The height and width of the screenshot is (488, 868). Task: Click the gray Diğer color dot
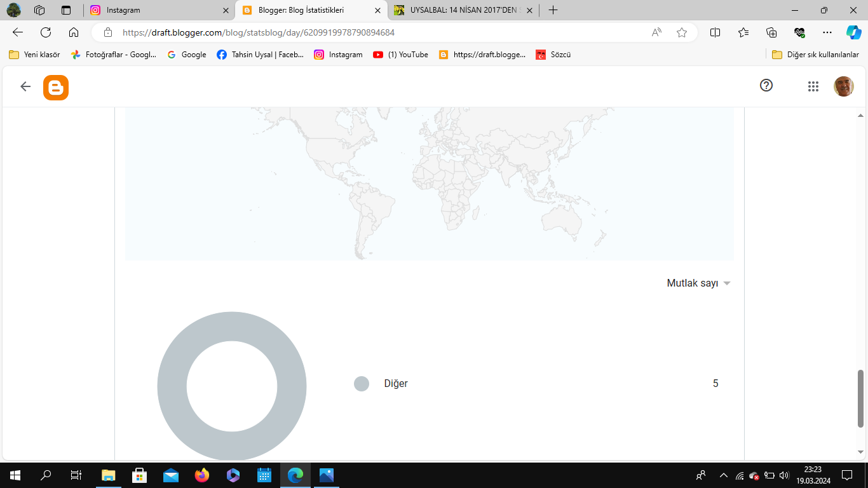tap(362, 384)
